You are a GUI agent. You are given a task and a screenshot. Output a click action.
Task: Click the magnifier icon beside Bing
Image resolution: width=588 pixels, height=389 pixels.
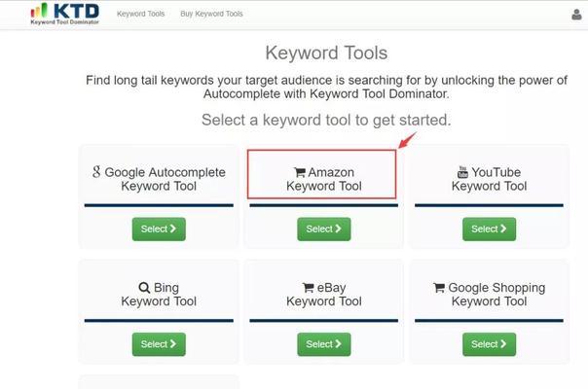coord(144,288)
